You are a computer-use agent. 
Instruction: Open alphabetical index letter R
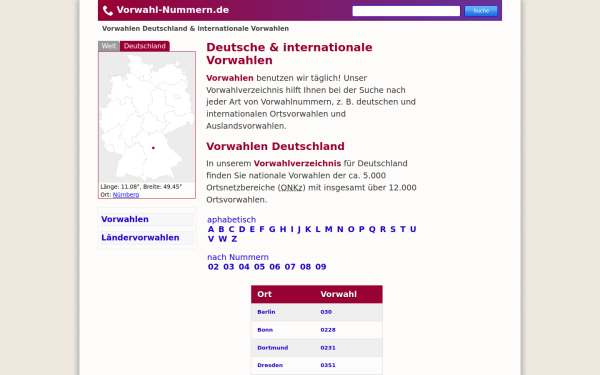[383, 229]
